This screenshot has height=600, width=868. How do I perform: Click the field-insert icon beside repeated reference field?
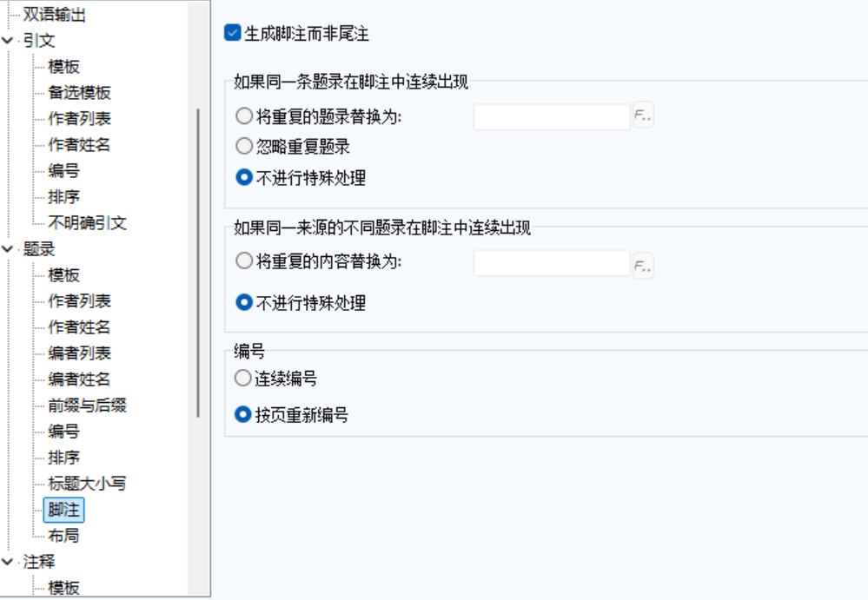[x=643, y=116]
